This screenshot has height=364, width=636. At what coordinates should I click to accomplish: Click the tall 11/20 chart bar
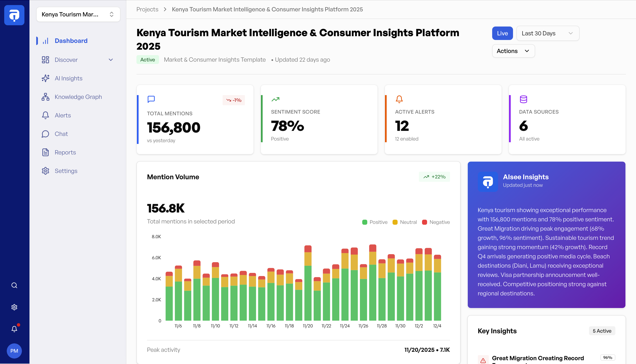308,287
